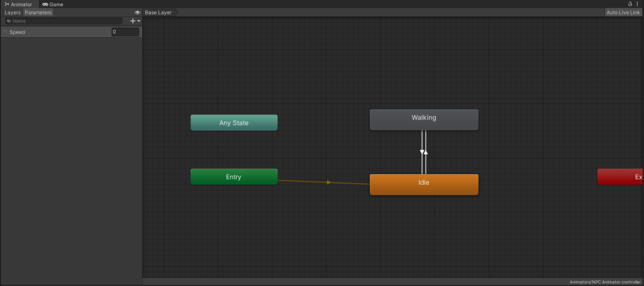This screenshot has width=644, height=286.
Task: Click the Game tab controller icon
Action: tap(45, 4)
